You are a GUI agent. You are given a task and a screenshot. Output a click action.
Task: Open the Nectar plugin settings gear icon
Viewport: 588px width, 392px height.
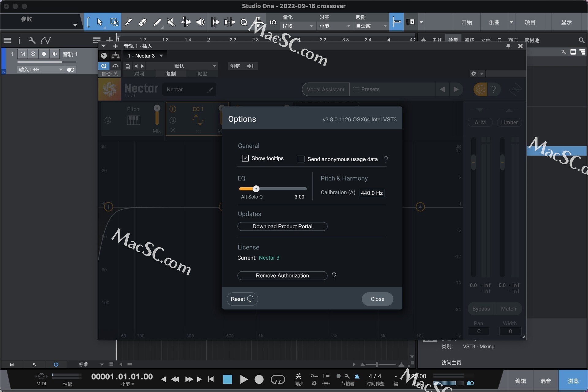[x=480, y=89]
